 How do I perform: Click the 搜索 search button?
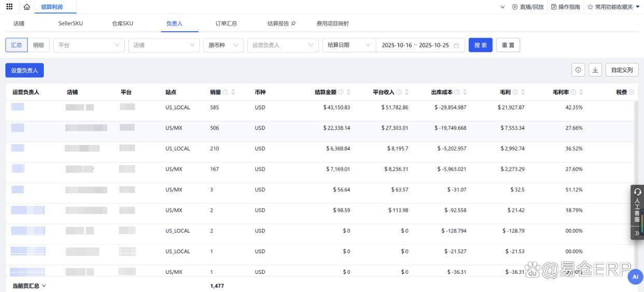pyautogui.click(x=480, y=45)
